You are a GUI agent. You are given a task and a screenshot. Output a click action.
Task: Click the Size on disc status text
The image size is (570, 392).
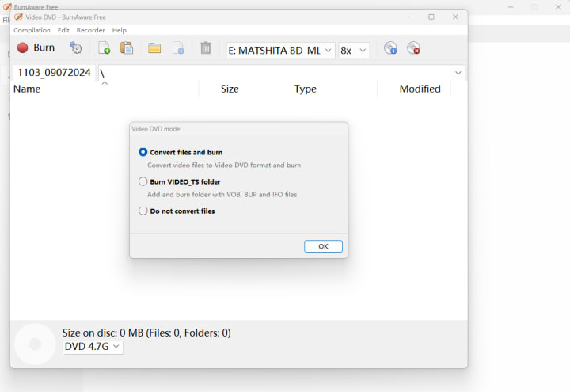pyautogui.click(x=146, y=333)
